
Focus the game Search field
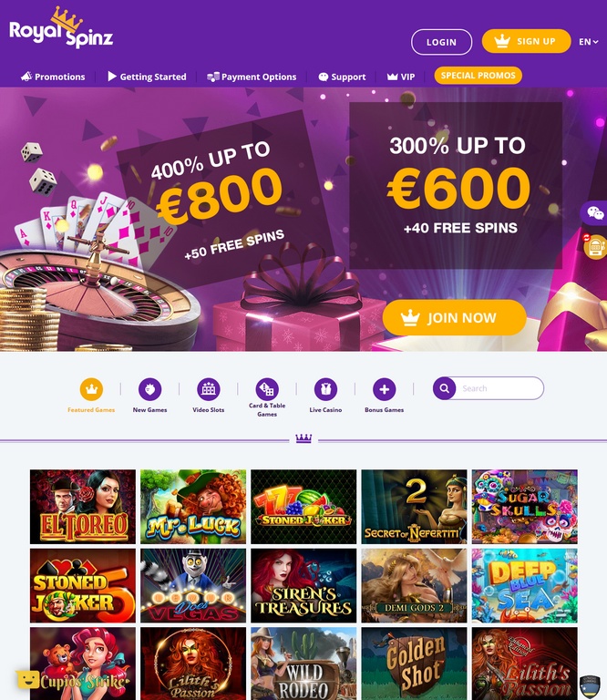pos(499,388)
